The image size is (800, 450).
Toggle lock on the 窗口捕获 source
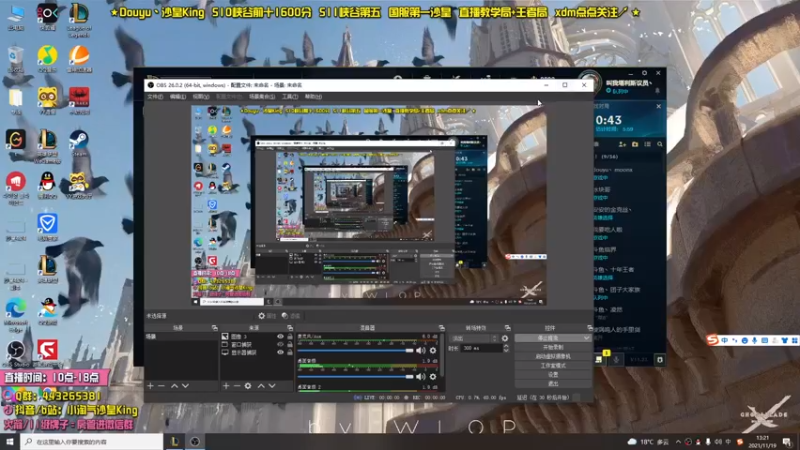[290, 344]
